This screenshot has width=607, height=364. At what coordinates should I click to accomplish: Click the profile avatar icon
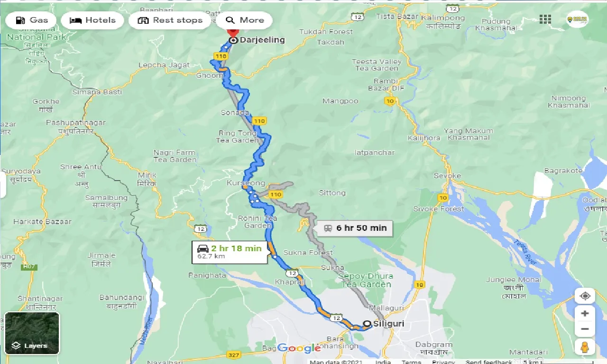click(577, 19)
